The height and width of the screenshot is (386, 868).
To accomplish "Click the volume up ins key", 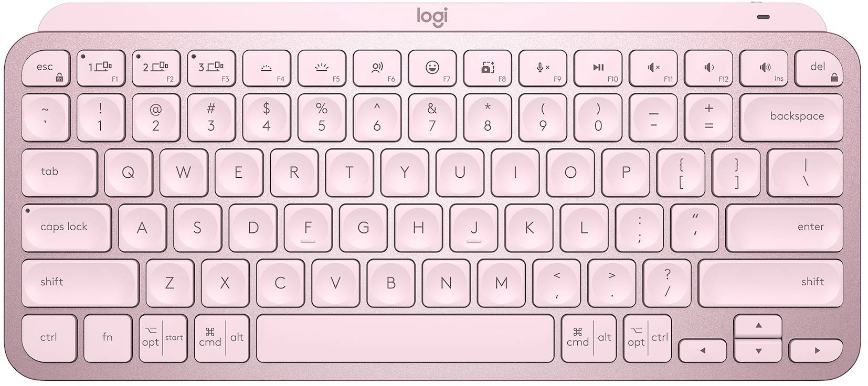I will (764, 68).
